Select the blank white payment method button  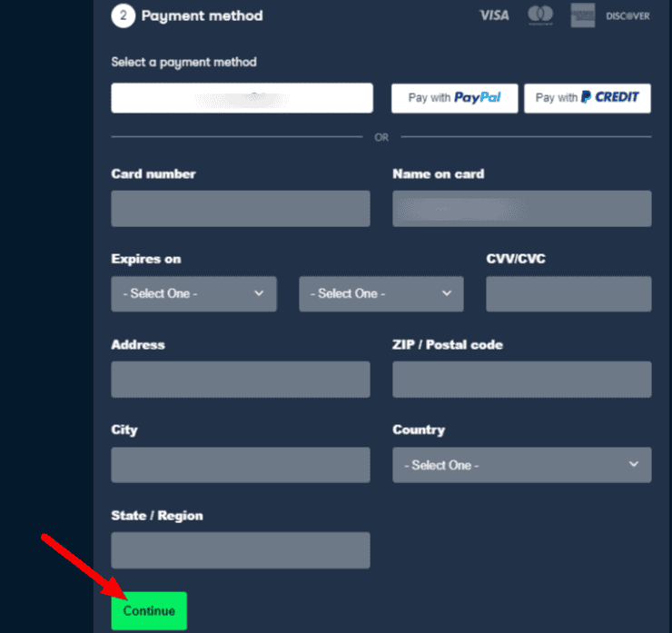(x=242, y=98)
